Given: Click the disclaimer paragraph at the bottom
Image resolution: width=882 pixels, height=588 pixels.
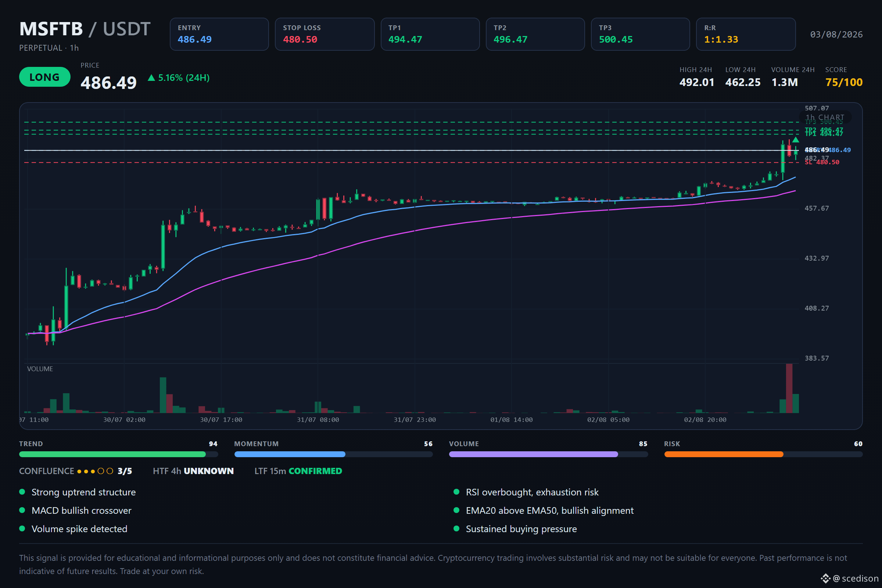Looking at the screenshot, I should [x=433, y=564].
